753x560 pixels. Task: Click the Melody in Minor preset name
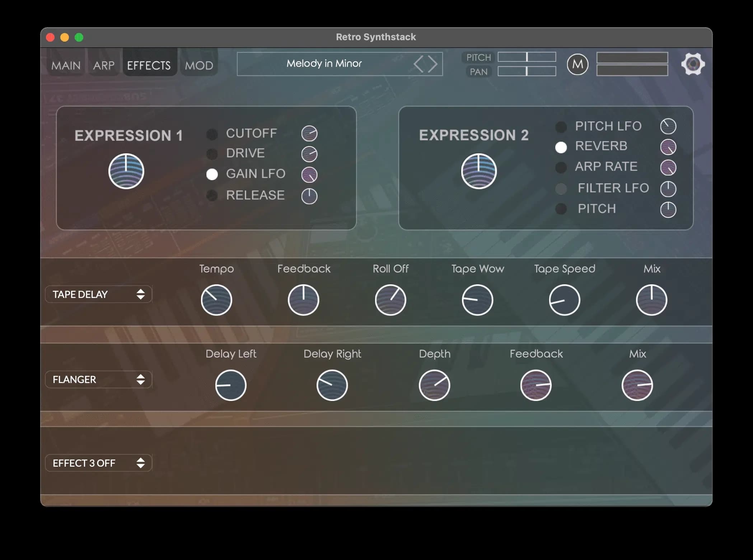click(324, 64)
